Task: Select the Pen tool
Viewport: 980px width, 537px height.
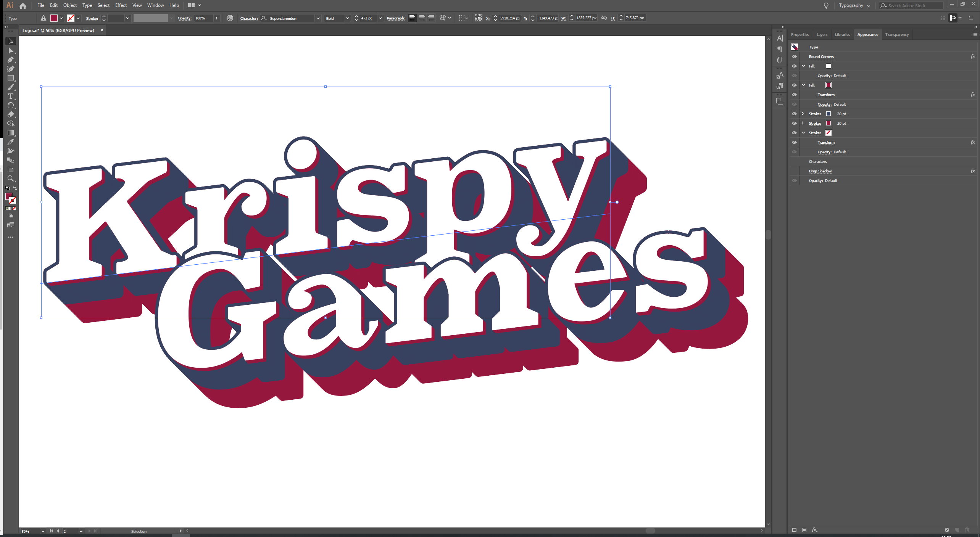Action: point(11,59)
